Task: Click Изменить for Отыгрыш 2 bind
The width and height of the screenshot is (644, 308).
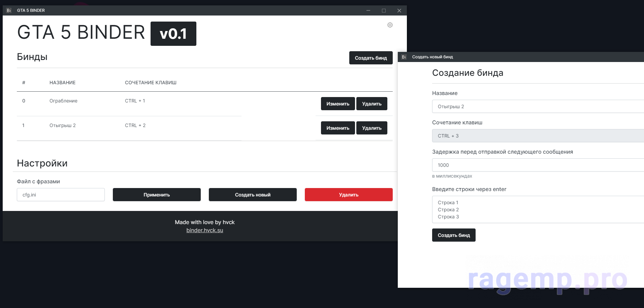Action: point(337,128)
